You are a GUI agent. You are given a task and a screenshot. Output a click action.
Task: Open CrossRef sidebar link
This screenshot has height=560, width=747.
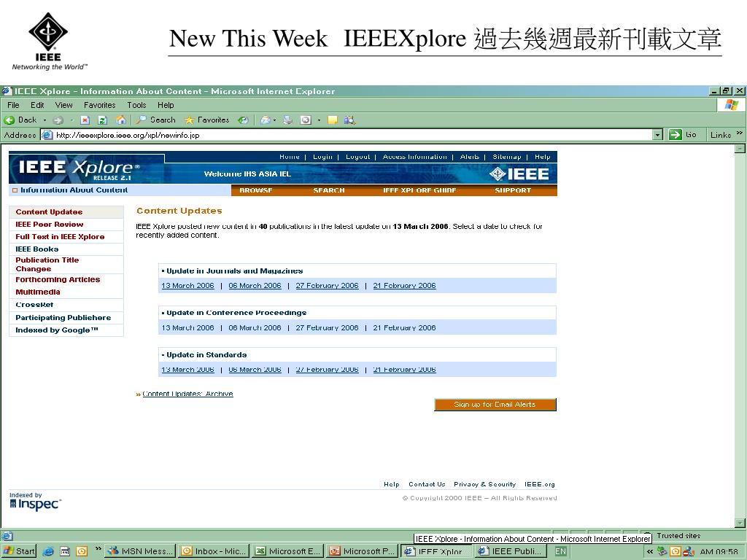34,305
